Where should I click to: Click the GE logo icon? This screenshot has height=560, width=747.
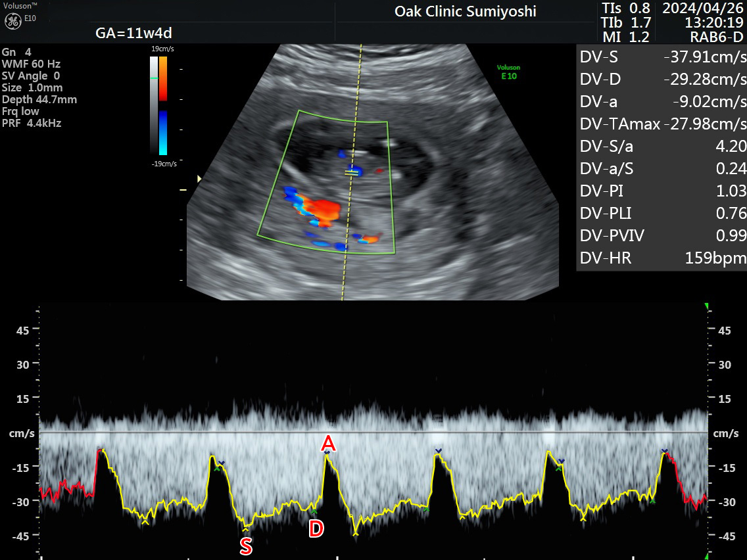tap(12, 20)
